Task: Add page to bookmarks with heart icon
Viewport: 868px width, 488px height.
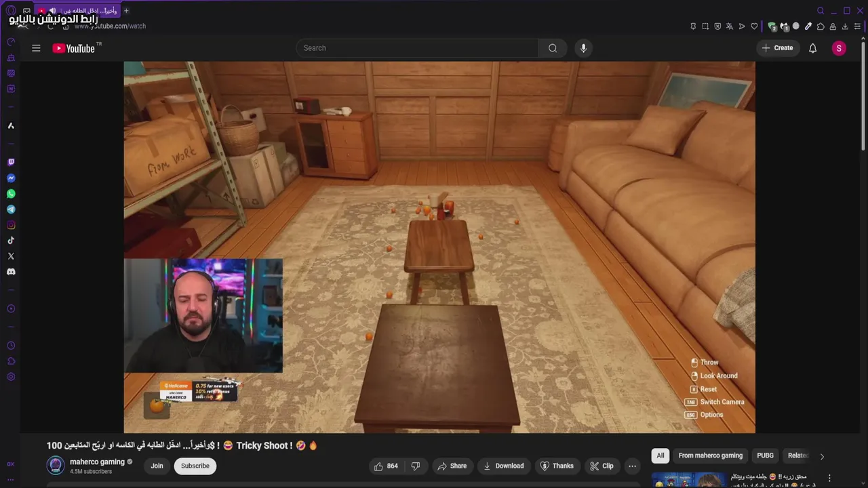Action: [754, 26]
